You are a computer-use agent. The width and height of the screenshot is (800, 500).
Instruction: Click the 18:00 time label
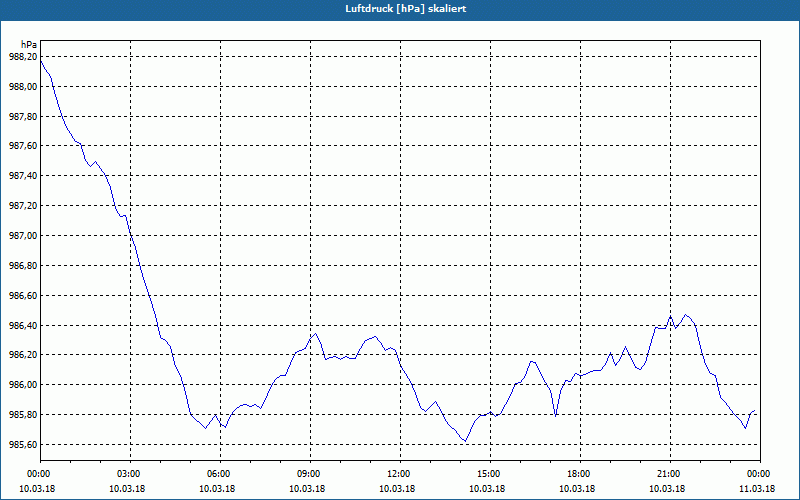coord(580,474)
